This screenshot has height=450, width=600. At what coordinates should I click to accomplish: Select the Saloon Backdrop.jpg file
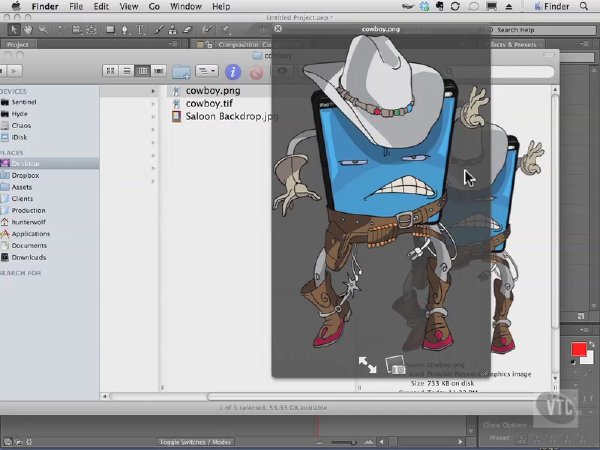231,116
